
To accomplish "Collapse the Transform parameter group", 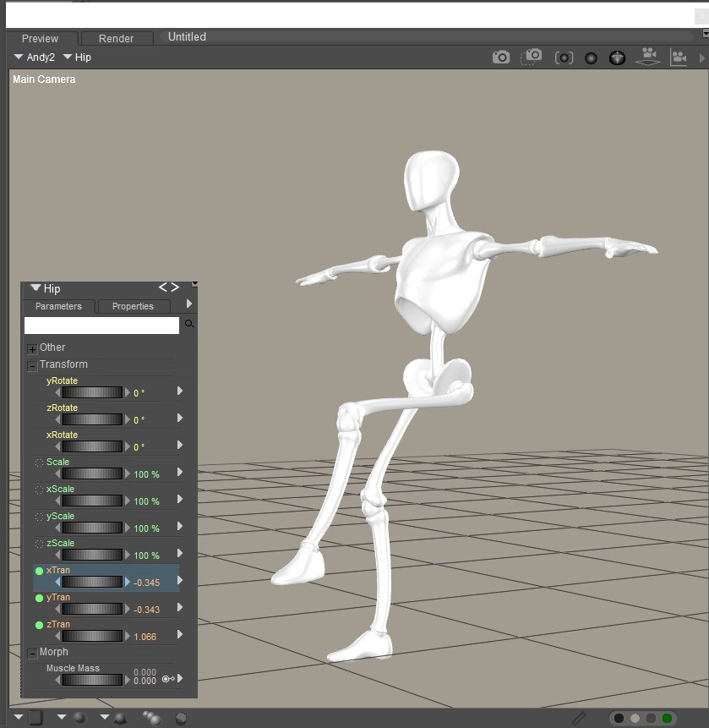I will 32,366.
